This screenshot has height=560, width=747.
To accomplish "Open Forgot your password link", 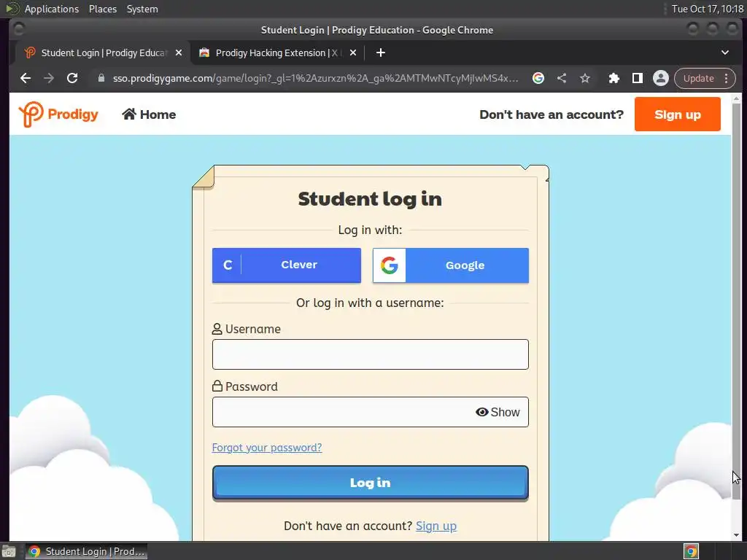I will click(x=267, y=448).
